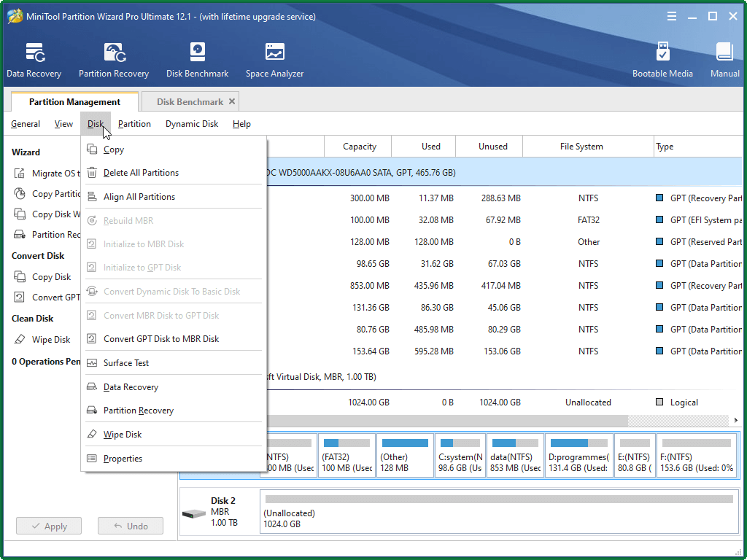This screenshot has height=560, width=747.
Task: Switch to the Partition Management tab
Action: pyautogui.click(x=75, y=101)
